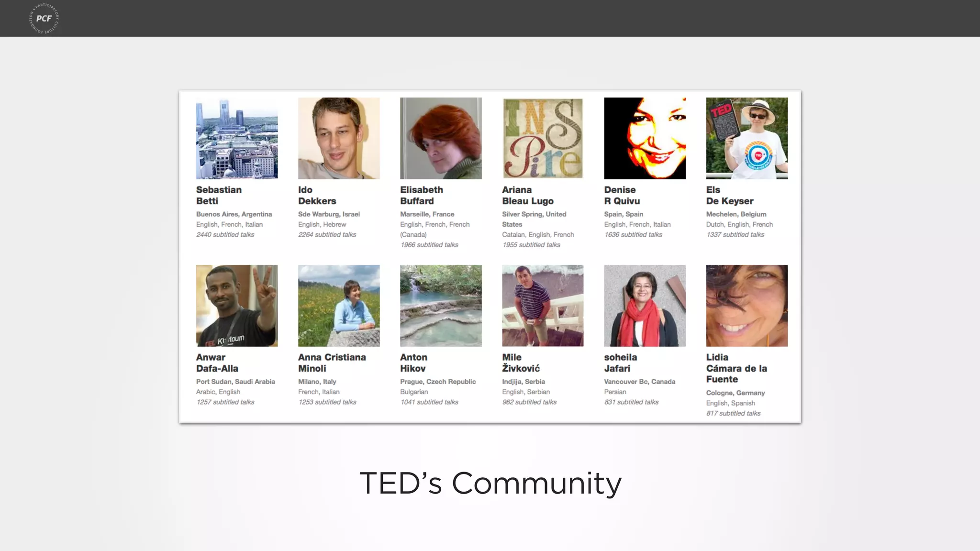This screenshot has width=980, height=551.
Task: Click '1257 subtitled talks' text
Action: pyautogui.click(x=225, y=402)
